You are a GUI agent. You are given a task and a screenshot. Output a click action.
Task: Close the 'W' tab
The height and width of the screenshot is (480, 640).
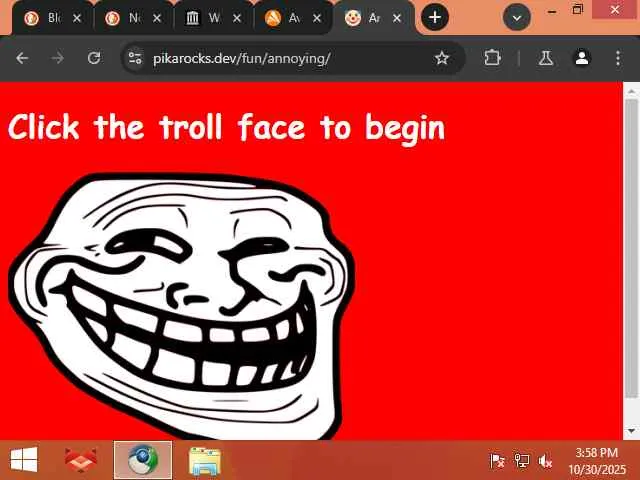click(237, 18)
